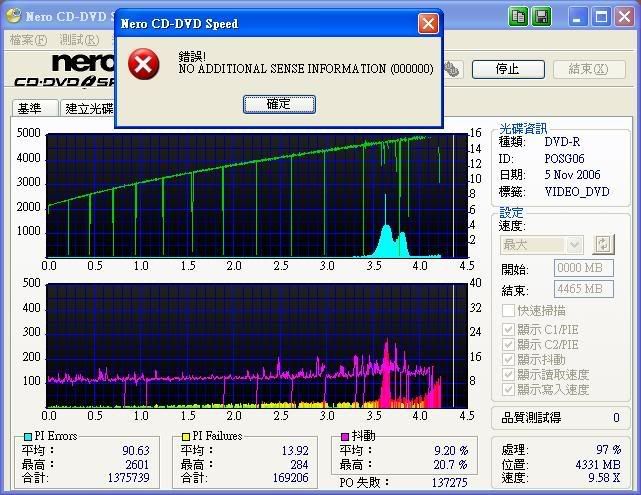This screenshot has width=641, height=495.
Task: Switch to the 建立光碟 create disc tab
Action: pyautogui.click(x=89, y=108)
